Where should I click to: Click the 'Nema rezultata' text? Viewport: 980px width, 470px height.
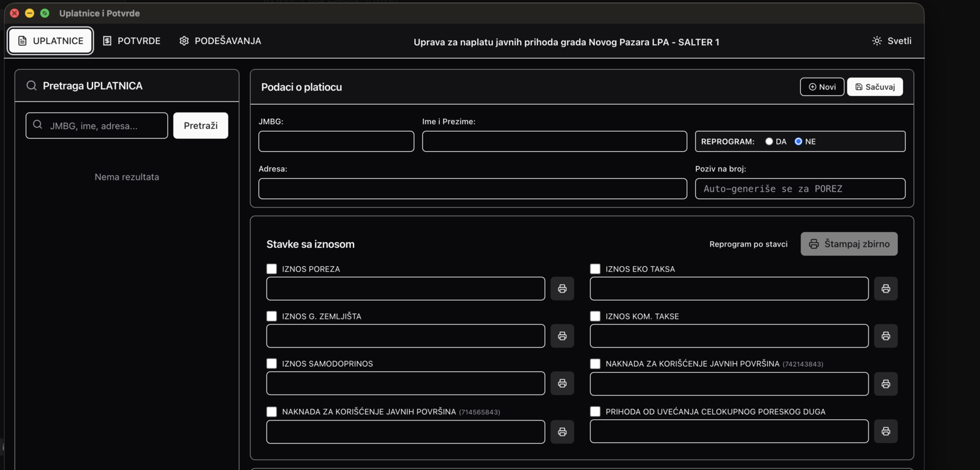tap(127, 177)
